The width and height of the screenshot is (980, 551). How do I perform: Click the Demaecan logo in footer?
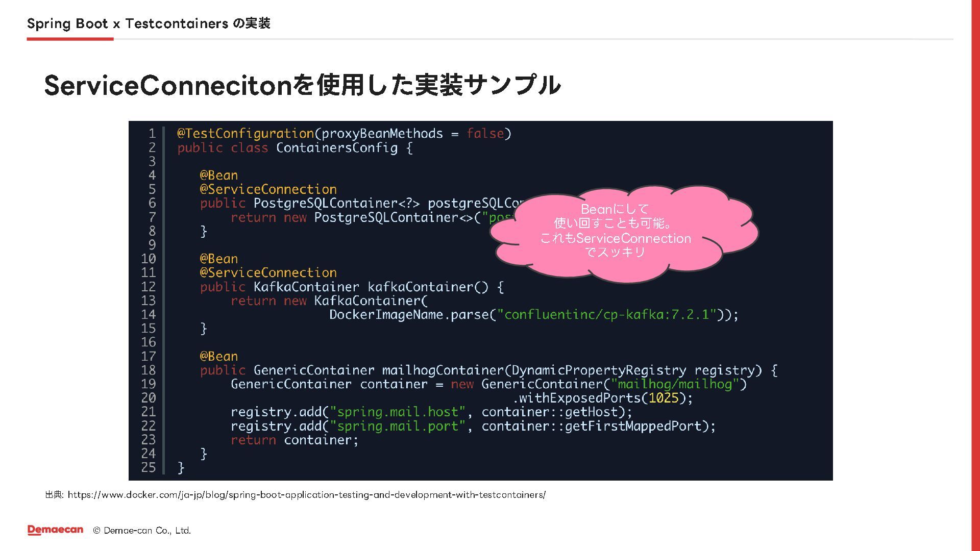56,530
